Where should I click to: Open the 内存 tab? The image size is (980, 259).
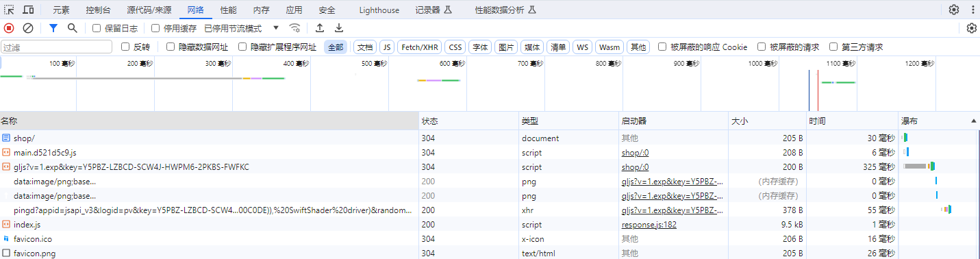(261, 10)
